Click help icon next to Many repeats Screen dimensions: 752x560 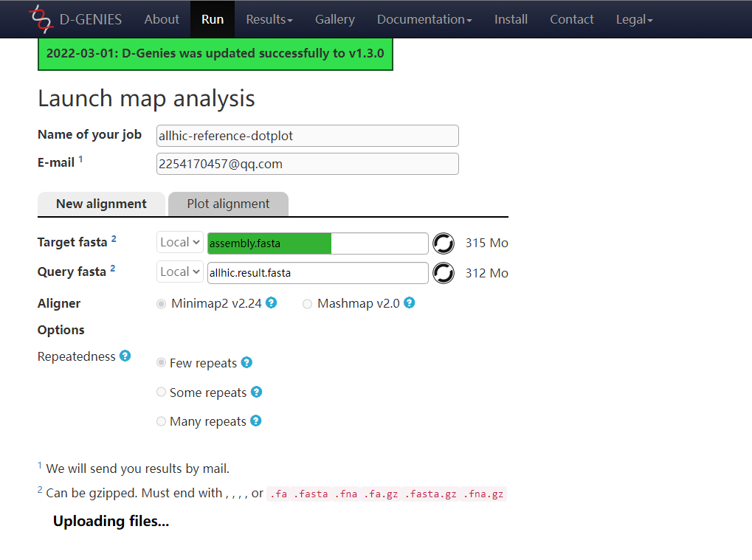[x=255, y=421]
